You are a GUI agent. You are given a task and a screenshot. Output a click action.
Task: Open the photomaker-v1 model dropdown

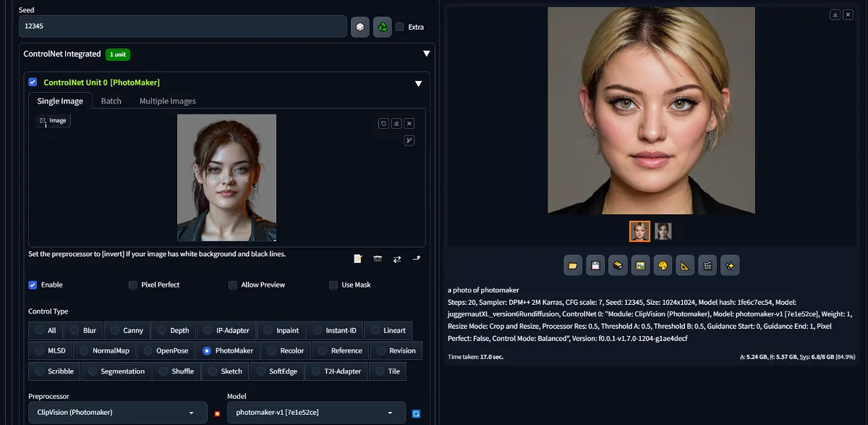[x=316, y=413]
